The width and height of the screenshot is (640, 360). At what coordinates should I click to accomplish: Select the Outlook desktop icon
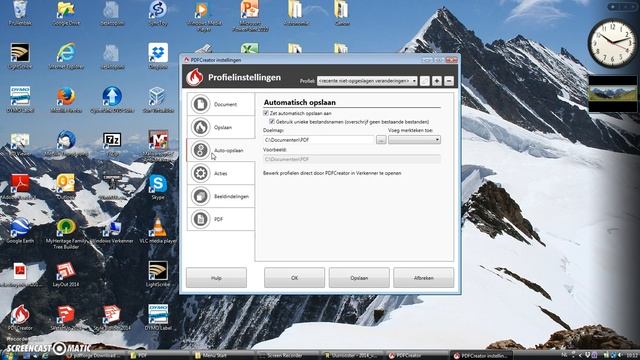[66, 187]
